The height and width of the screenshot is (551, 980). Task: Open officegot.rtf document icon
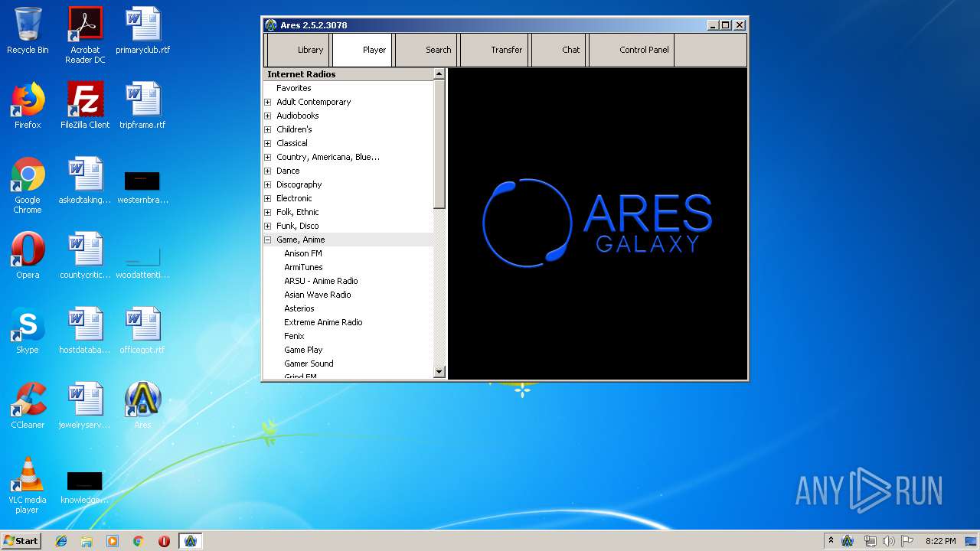point(142,331)
